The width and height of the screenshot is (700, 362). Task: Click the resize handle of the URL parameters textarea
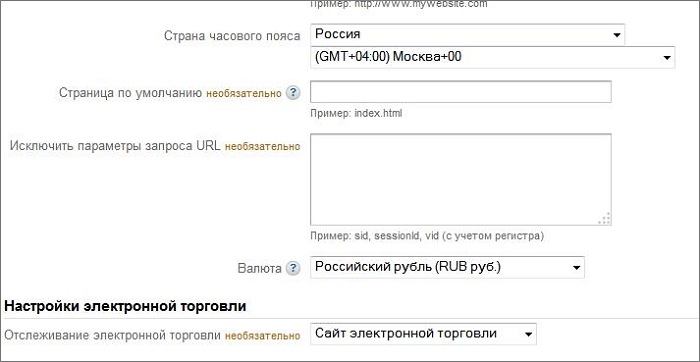point(605,219)
